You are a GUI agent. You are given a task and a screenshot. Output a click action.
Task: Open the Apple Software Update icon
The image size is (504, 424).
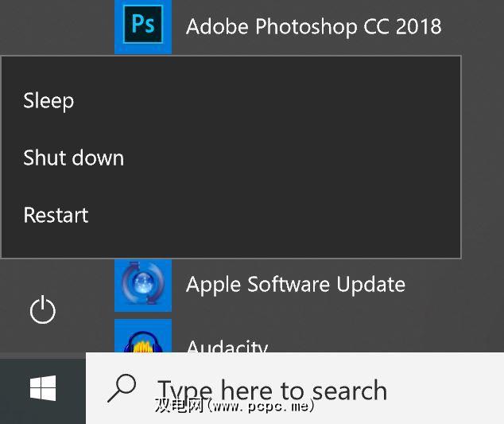point(143,285)
